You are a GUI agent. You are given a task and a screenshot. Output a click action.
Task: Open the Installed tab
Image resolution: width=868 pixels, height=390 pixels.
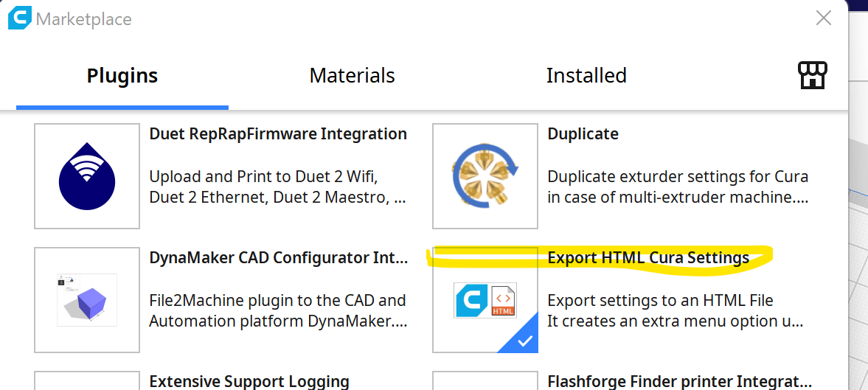click(x=586, y=75)
